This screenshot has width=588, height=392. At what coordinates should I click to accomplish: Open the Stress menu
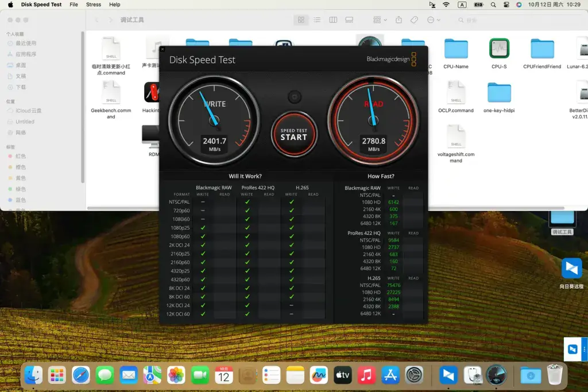pos(94,5)
